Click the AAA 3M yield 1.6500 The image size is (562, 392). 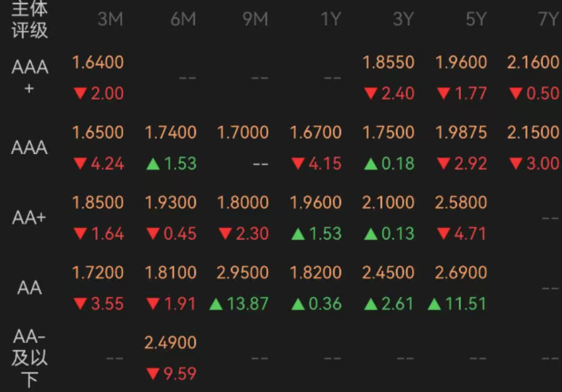pyautogui.click(x=98, y=132)
